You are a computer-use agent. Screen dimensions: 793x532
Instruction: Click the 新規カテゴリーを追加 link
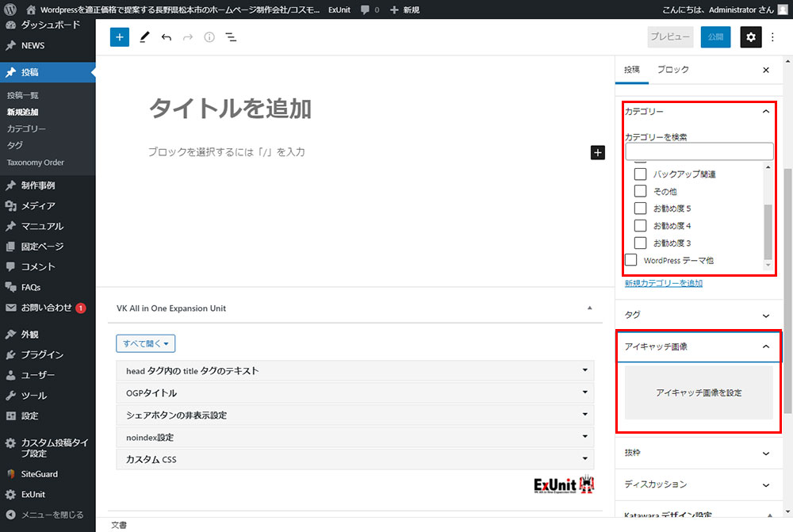click(x=663, y=283)
